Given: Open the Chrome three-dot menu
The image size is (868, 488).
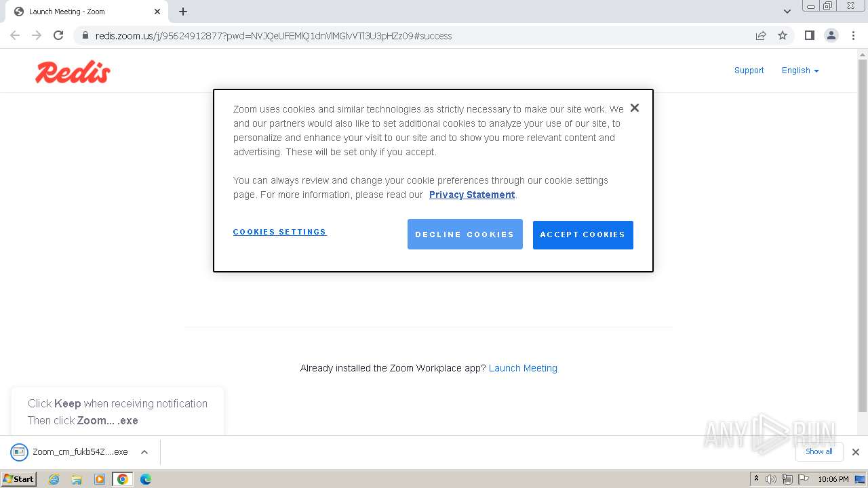Looking at the screenshot, I should click(x=853, y=35).
